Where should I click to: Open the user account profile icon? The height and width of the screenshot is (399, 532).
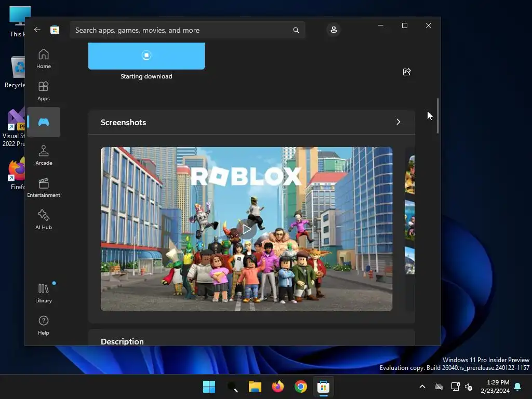coord(334,30)
